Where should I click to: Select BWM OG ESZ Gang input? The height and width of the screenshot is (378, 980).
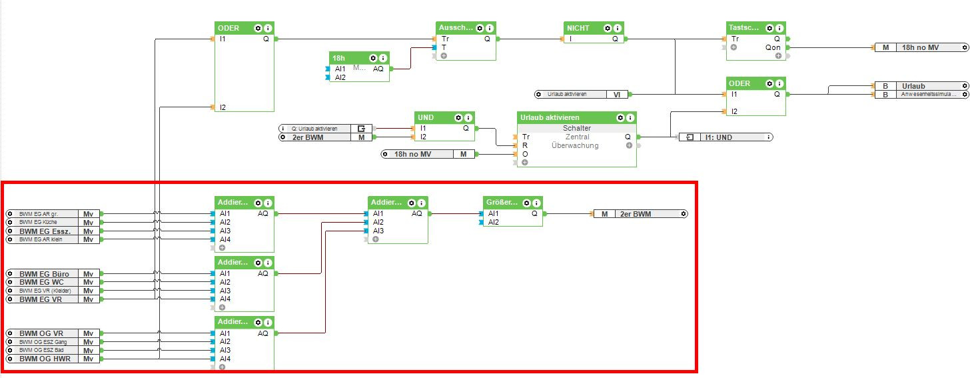[x=53, y=342]
